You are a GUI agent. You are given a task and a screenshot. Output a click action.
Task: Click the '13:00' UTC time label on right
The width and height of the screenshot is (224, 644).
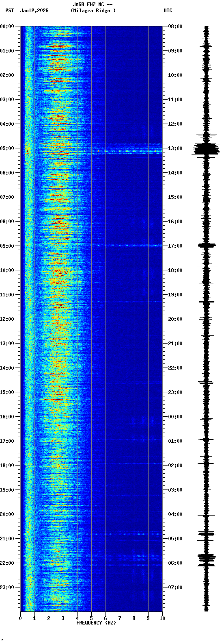pos(175,148)
